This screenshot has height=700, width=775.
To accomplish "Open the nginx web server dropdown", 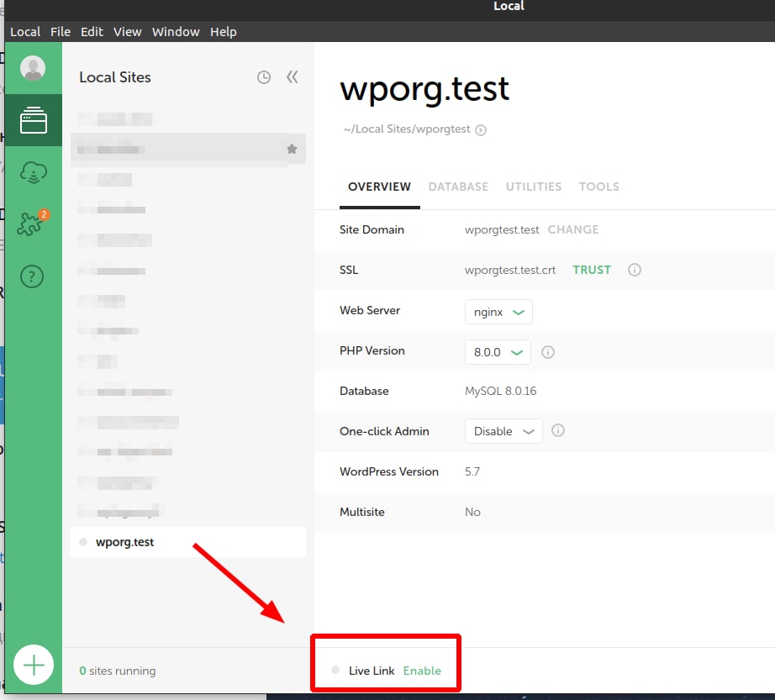I will pos(498,312).
